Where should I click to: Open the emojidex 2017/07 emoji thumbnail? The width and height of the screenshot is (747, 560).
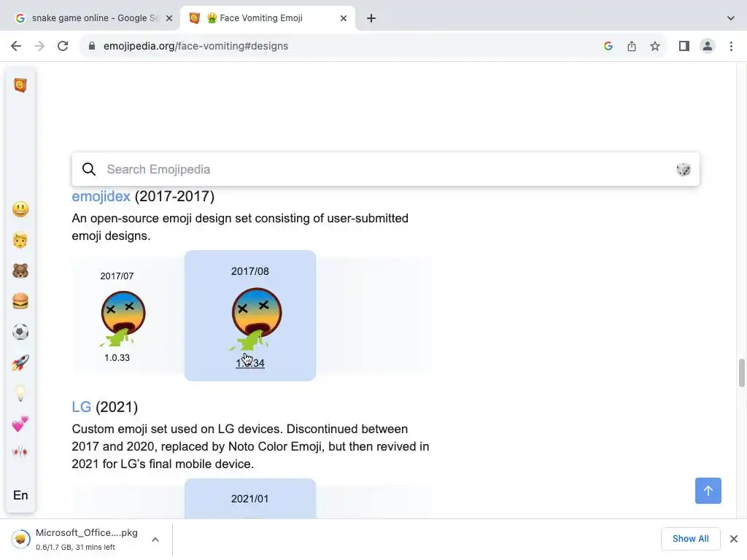point(123,318)
